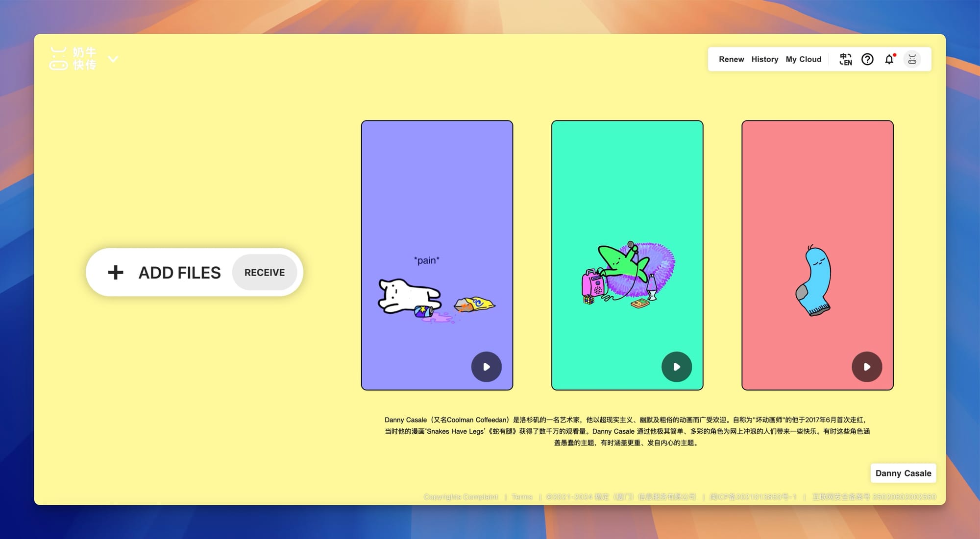Click the Danny Casale artist tag

(903, 473)
